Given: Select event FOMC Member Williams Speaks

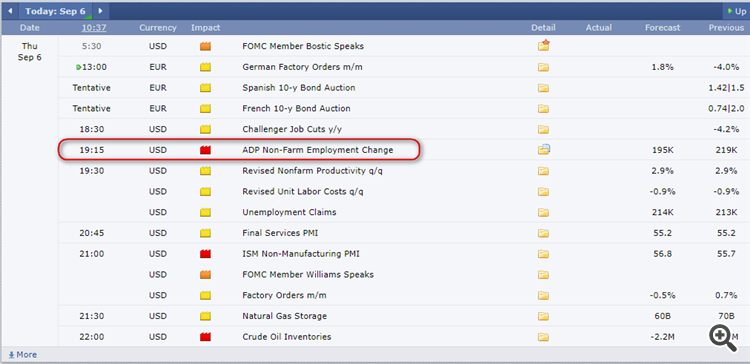Looking at the screenshot, I should pos(308,275).
